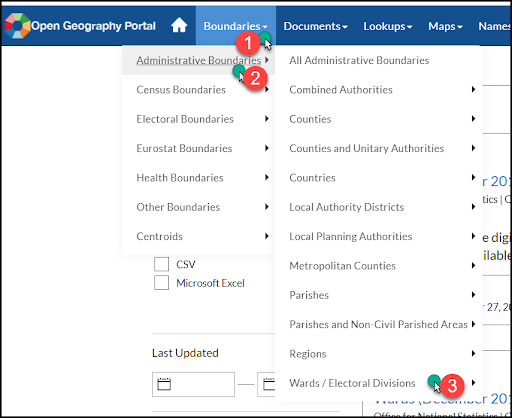The width and height of the screenshot is (512, 418).
Task: Open the Documents dropdown menu
Action: point(316,26)
